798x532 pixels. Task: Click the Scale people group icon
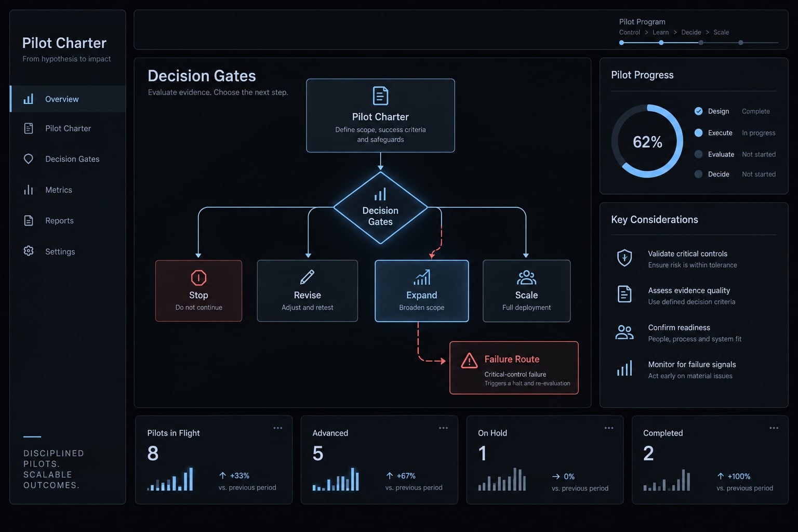pyautogui.click(x=526, y=278)
